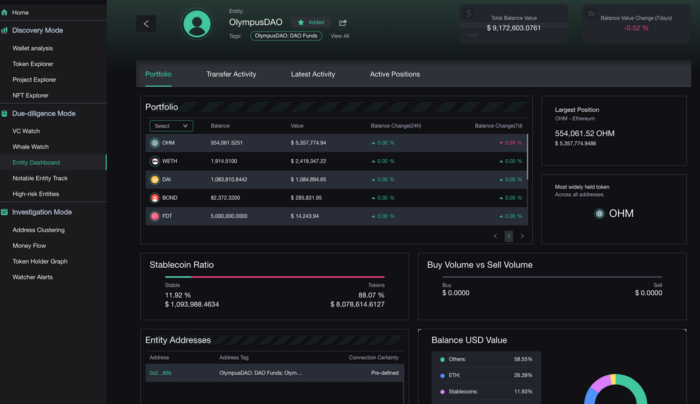Go to next portfolio page arrow

521,236
